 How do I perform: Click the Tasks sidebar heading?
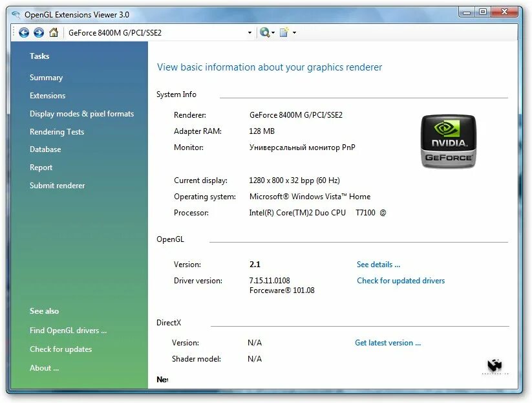[x=39, y=56]
